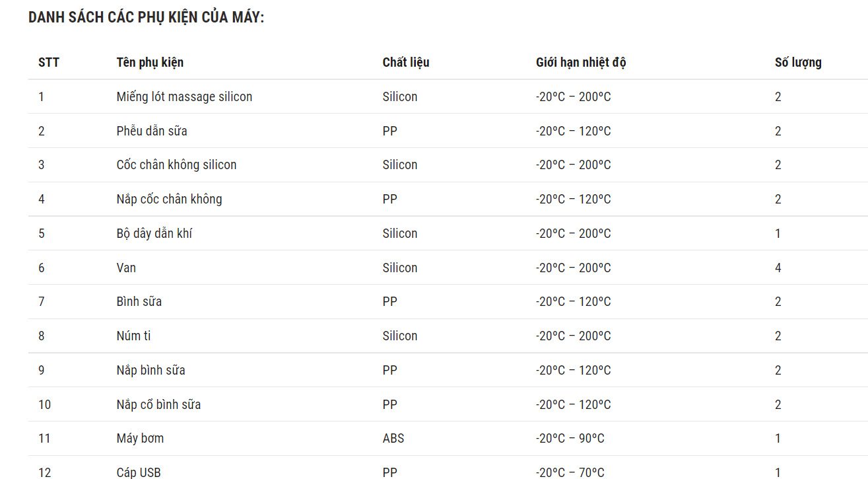Click the 'Bộ dây dẫn khí' cell
This screenshot has width=868, height=479.
coord(154,234)
